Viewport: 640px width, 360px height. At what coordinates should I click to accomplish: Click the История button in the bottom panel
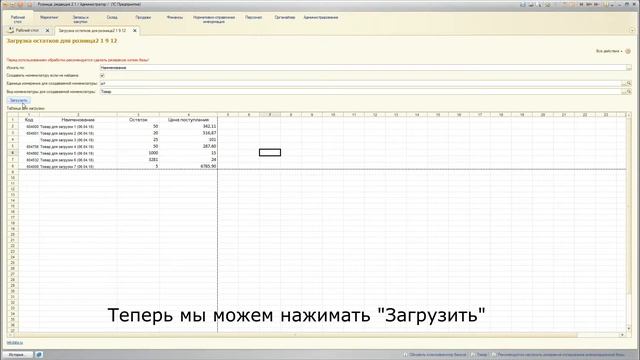coord(17,355)
